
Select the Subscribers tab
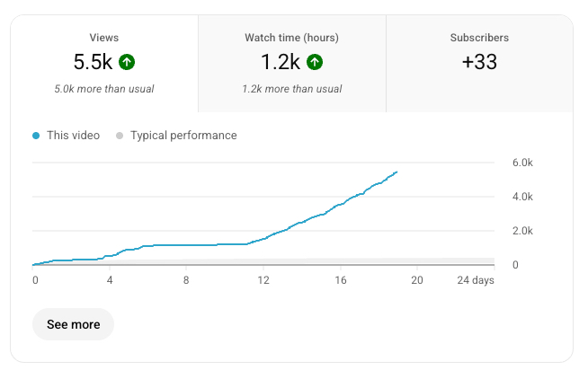point(479,63)
